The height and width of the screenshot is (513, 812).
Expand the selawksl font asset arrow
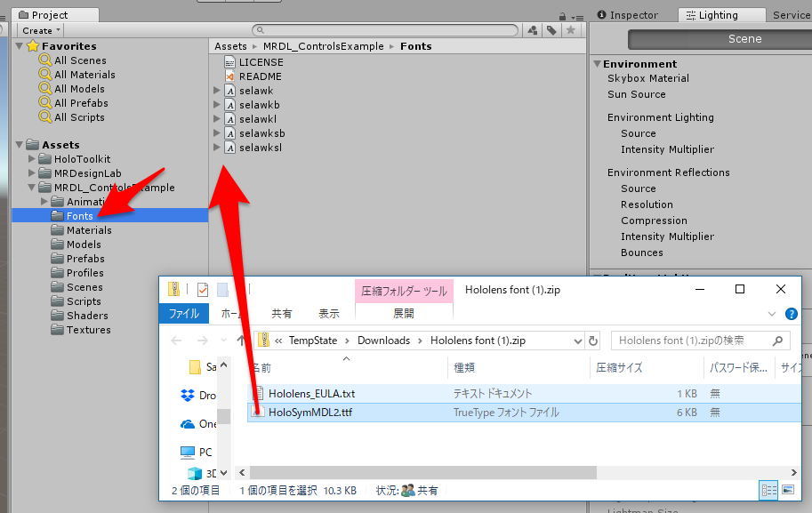(x=217, y=148)
